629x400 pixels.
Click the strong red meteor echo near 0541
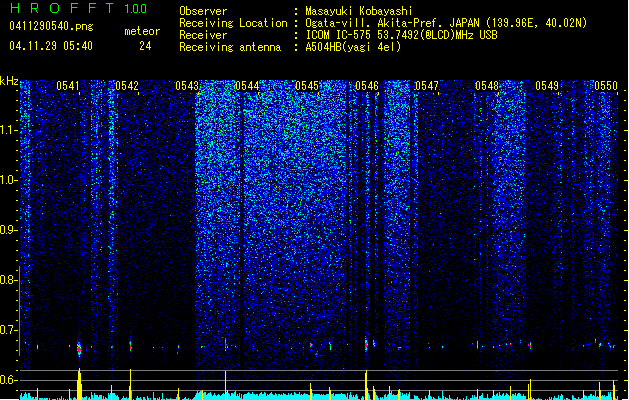[x=79, y=348]
